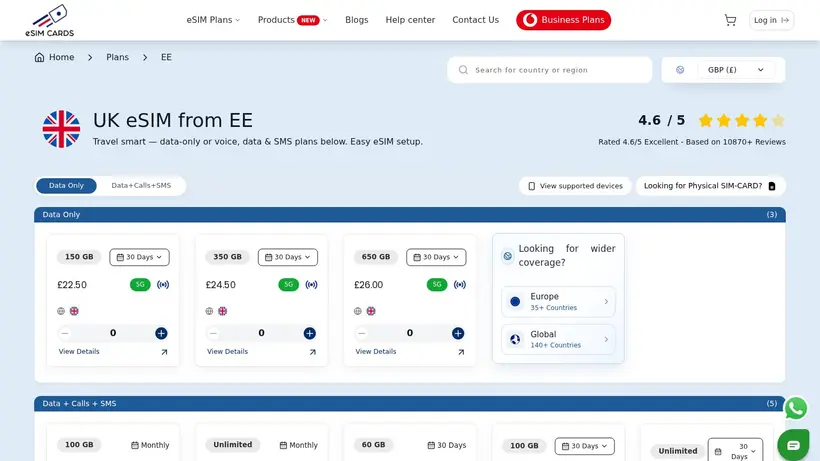View Details of 150 GB plan
The height and width of the screenshot is (461, 820).
pyautogui.click(x=79, y=352)
